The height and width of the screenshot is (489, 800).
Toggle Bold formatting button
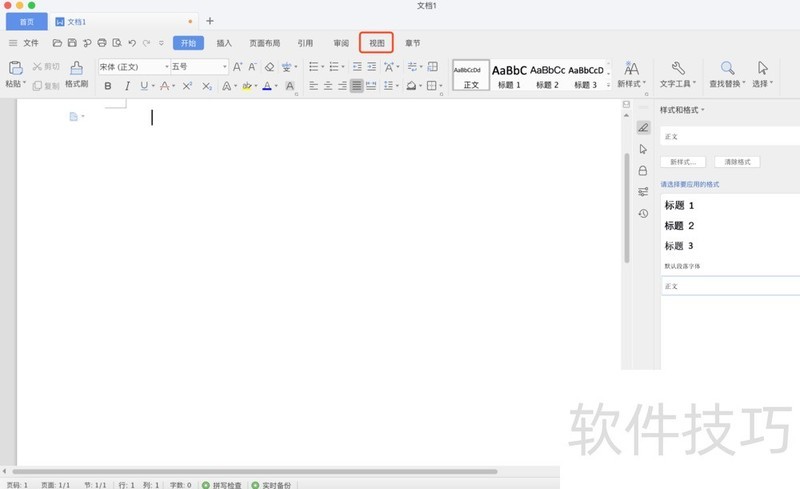coord(108,87)
